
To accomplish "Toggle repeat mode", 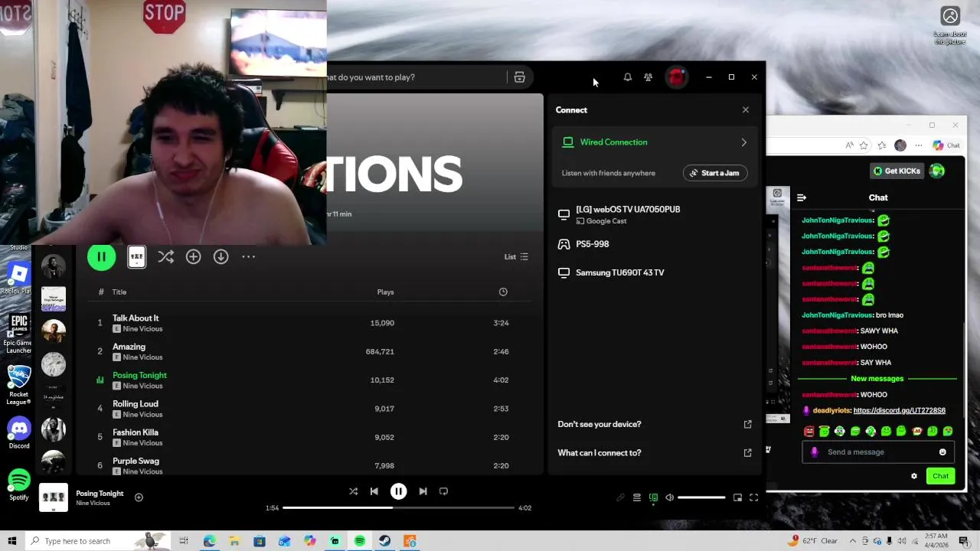I will [443, 491].
